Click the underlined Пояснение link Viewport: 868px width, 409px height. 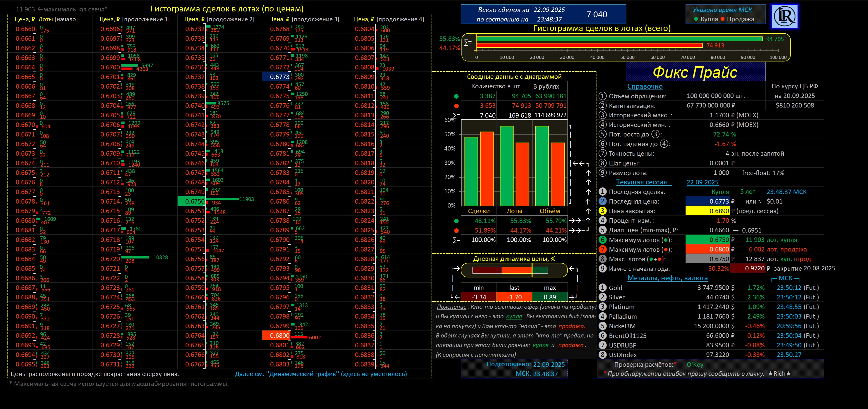coord(451,307)
